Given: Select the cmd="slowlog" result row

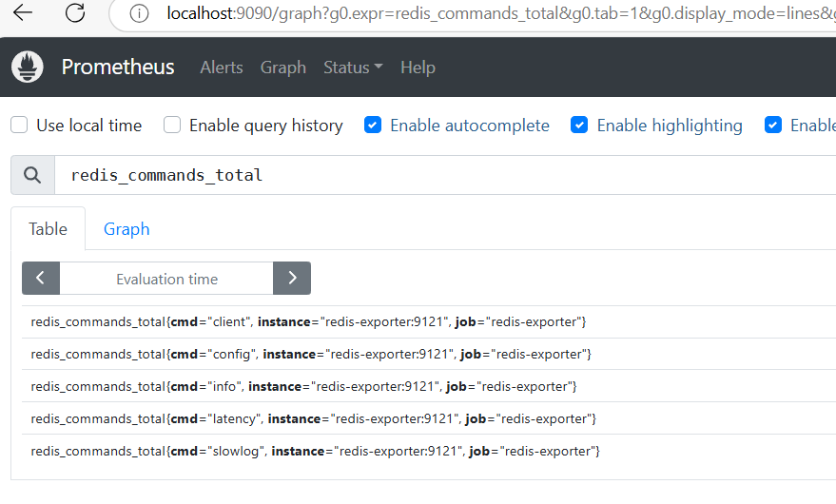Looking at the screenshot, I should coord(429,451).
